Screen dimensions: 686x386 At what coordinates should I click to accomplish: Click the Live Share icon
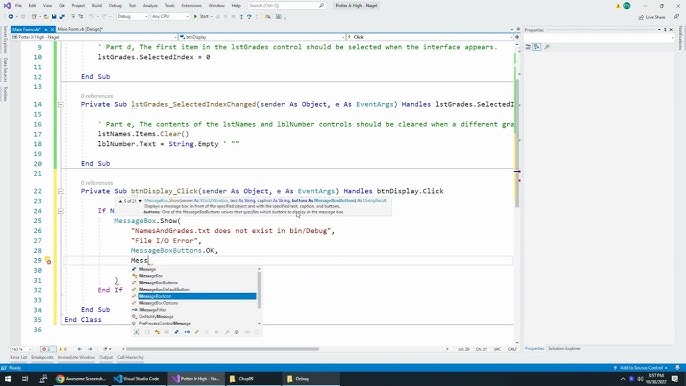[651, 17]
